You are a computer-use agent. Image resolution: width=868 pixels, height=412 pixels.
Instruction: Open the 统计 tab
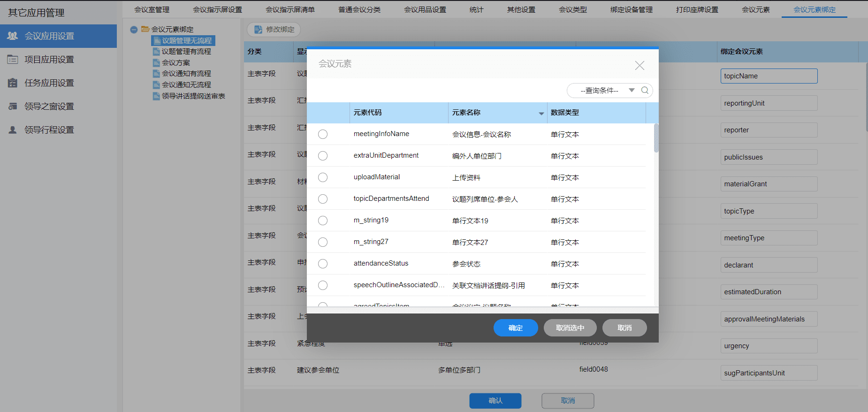(x=477, y=9)
